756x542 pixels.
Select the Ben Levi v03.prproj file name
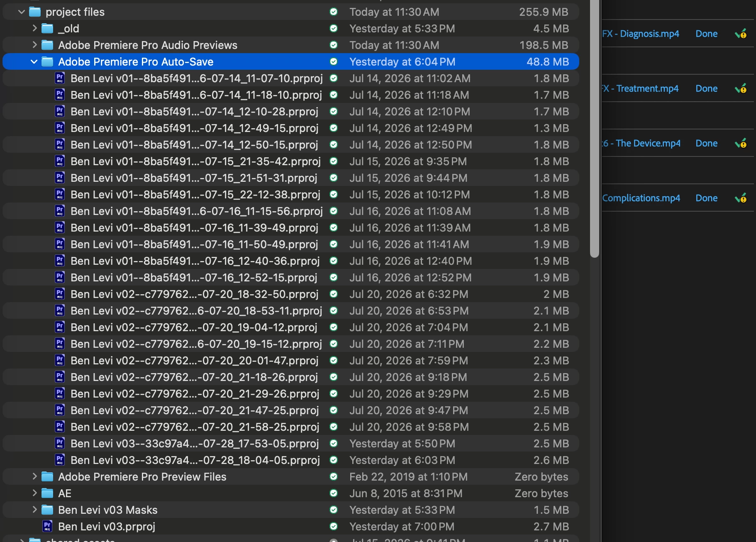pos(107,527)
